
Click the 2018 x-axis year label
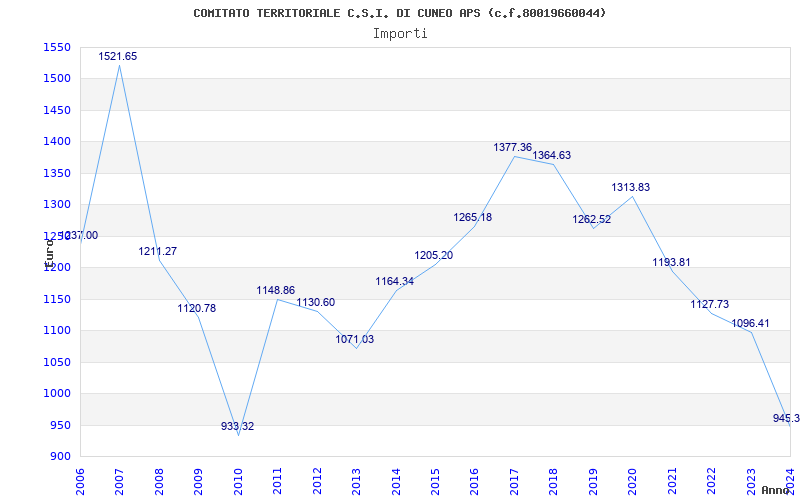click(x=554, y=480)
